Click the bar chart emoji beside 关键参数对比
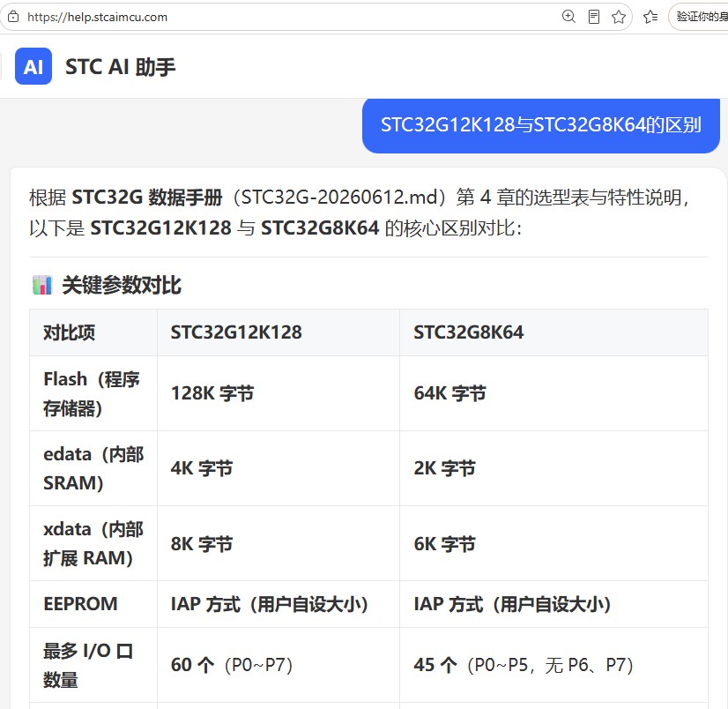The image size is (728, 709). click(42, 285)
